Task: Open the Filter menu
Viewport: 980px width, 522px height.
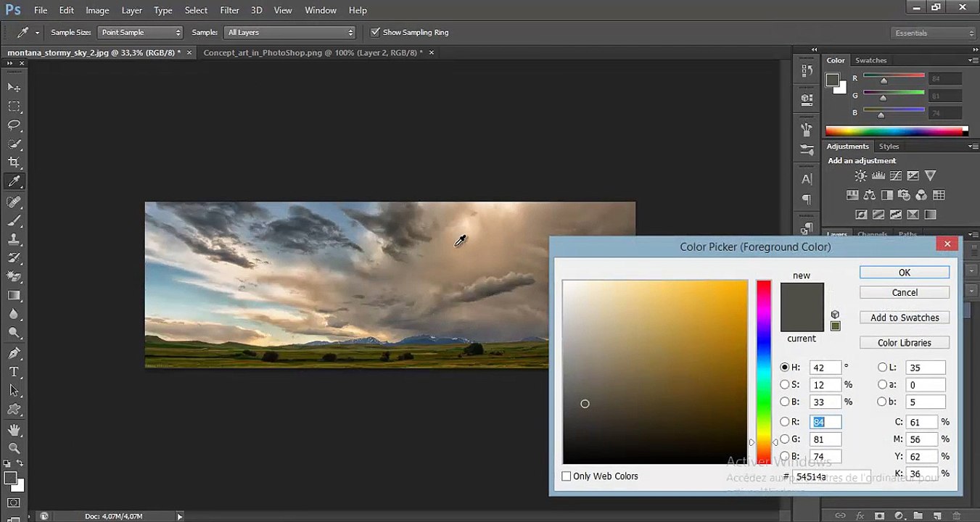Action: coord(229,10)
